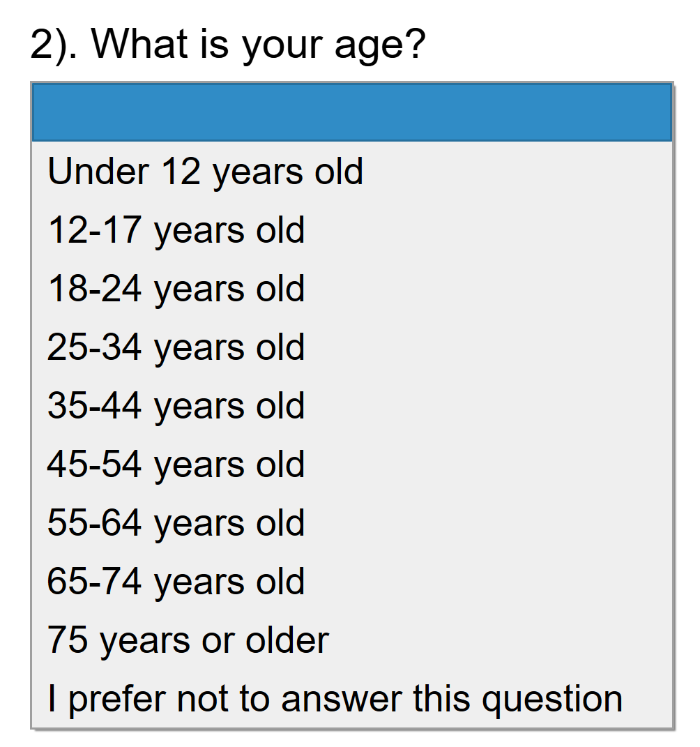Image resolution: width=700 pixels, height=747 pixels.
Task: Pick the 65-74 years old option
Action: pos(176,582)
